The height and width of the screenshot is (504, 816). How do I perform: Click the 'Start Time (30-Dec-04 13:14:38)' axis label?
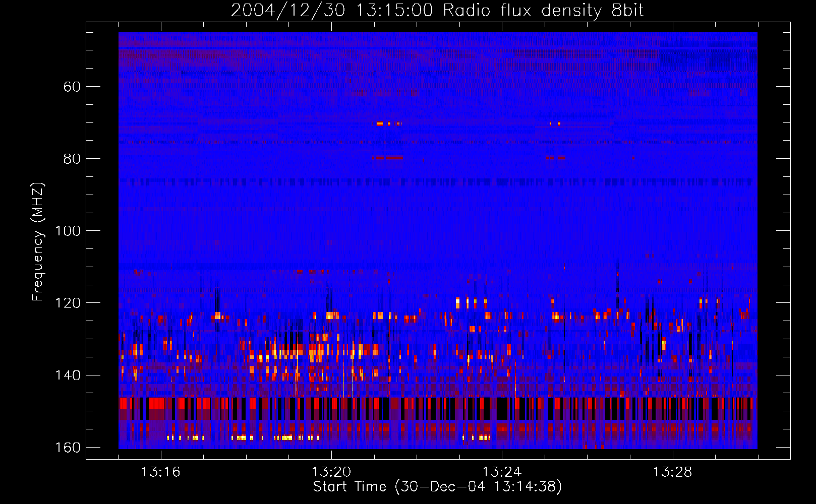(437, 487)
